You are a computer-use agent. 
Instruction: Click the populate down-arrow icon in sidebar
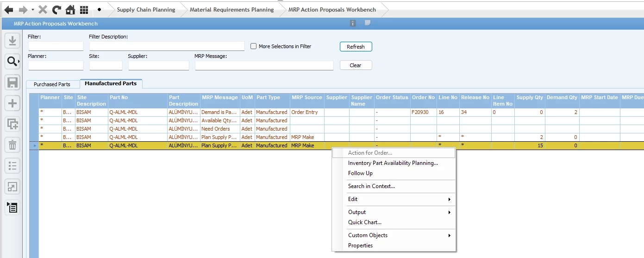[12, 41]
